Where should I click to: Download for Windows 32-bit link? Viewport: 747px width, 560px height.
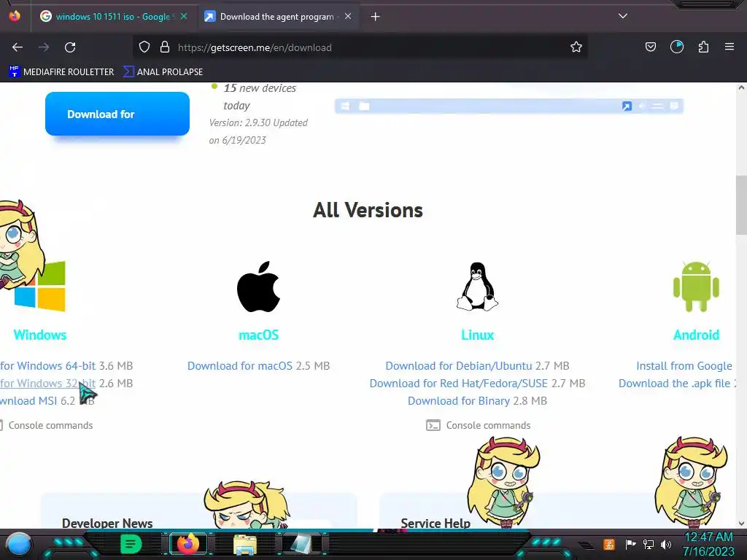[x=47, y=384]
